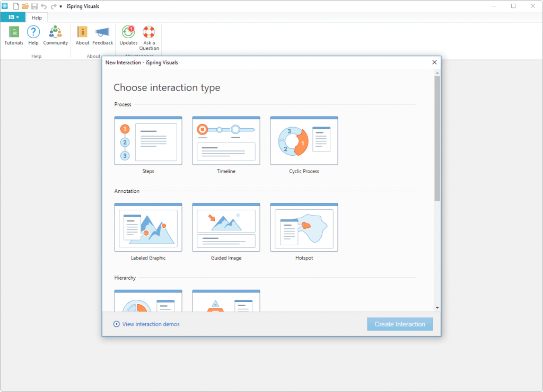Click the Timeline label text
This screenshot has height=392, width=543.
click(x=226, y=171)
